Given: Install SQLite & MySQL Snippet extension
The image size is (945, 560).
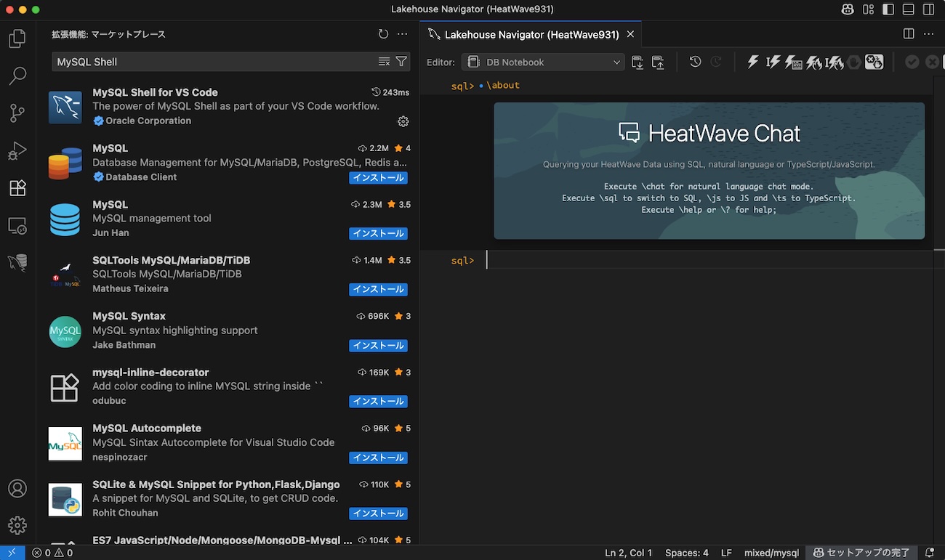Looking at the screenshot, I should [378, 514].
